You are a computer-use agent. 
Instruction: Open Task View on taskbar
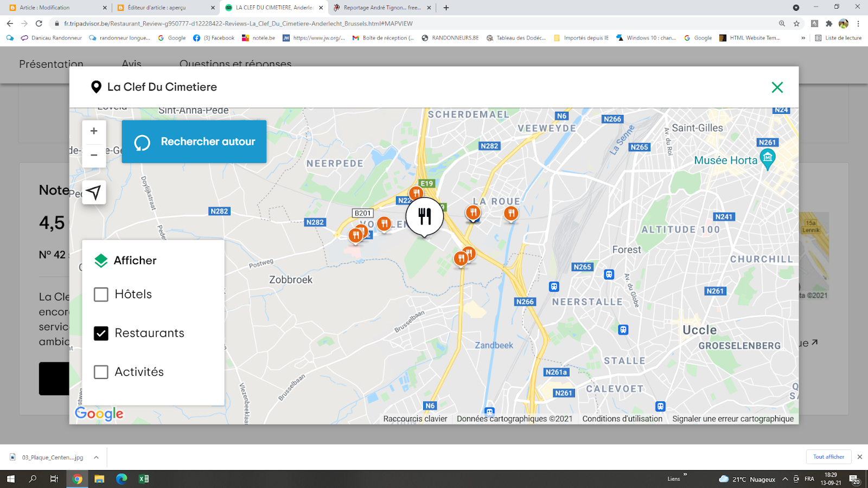coord(54,479)
